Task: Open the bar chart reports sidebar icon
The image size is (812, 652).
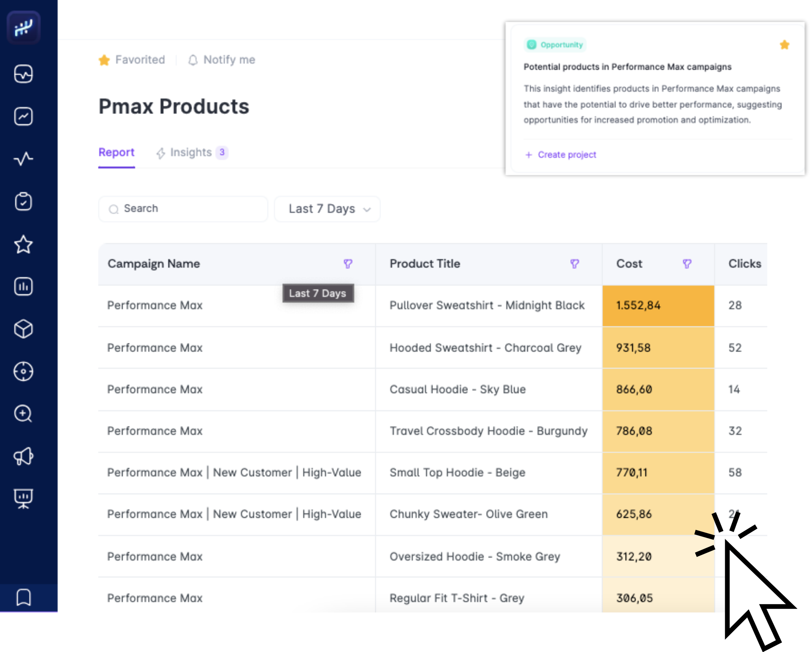Action: click(23, 287)
